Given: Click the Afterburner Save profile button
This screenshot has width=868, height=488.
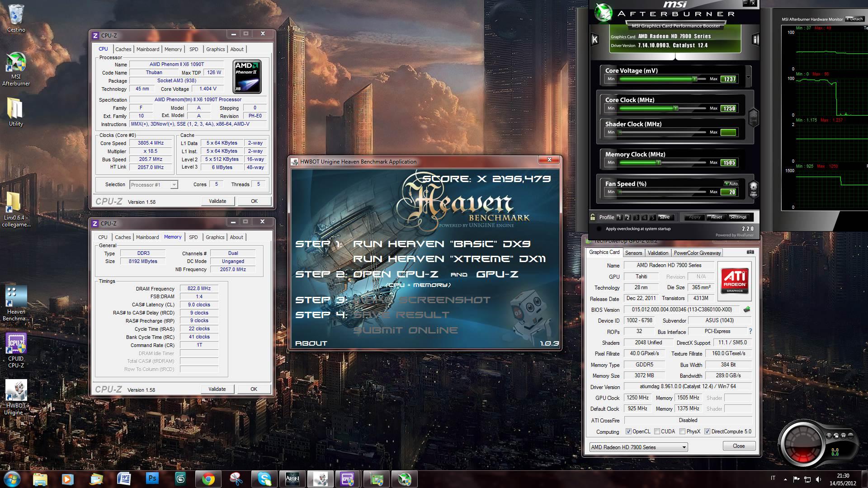Looking at the screenshot, I should pos(664,217).
